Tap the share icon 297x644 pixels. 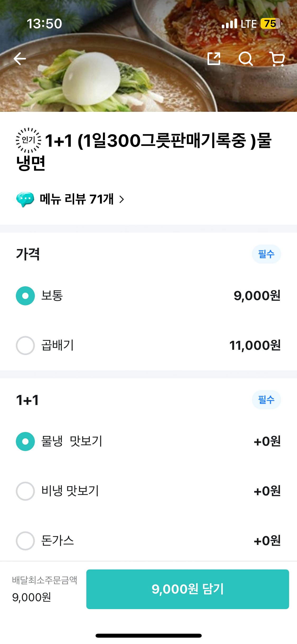coord(214,59)
